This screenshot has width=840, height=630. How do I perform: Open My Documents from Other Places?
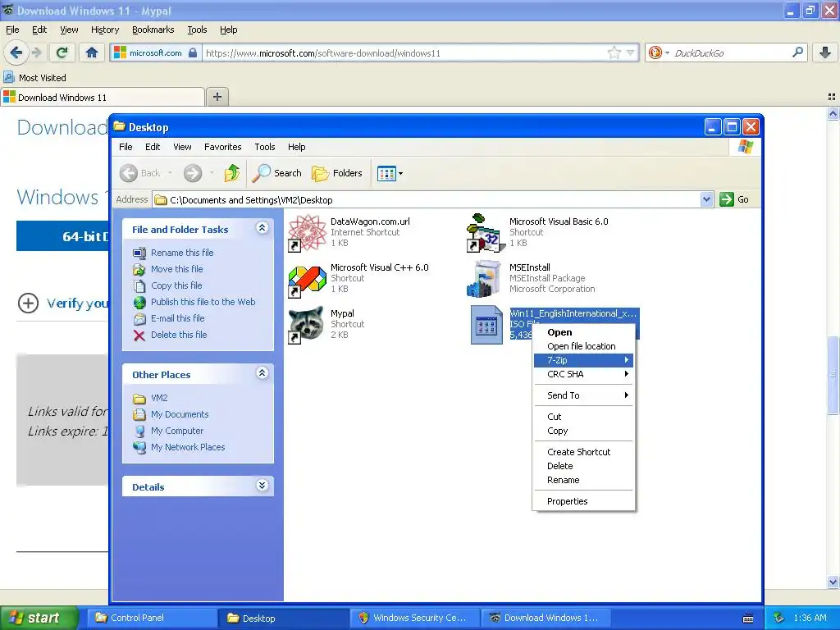pos(180,414)
